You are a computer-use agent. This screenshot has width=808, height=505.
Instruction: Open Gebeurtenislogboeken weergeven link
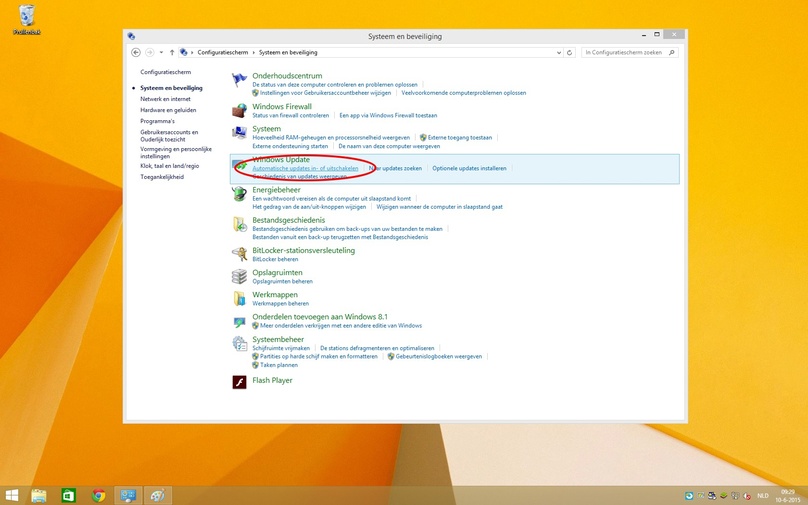[x=439, y=356]
